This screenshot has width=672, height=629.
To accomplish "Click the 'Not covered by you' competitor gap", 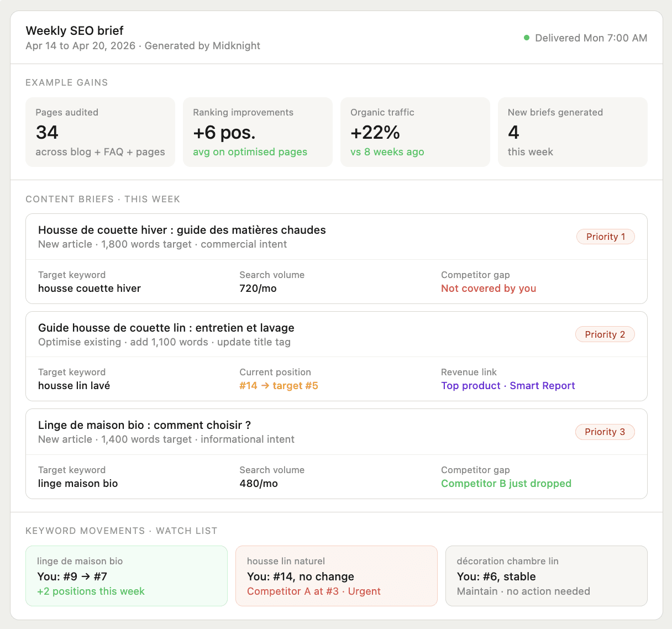I will point(489,288).
